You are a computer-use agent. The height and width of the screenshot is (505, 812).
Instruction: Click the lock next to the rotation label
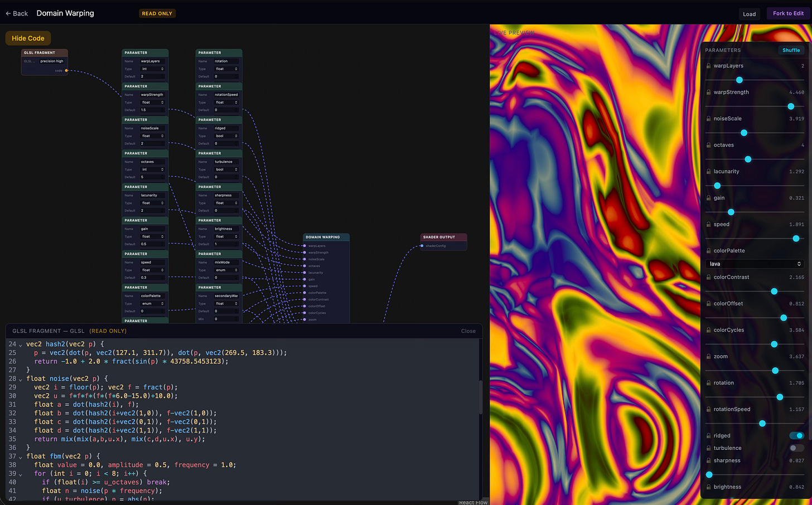tap(708, 383)
